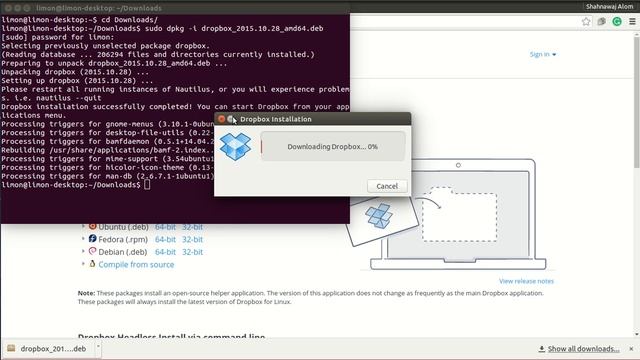
Task: Click the Ubuntu logo icon
Action: [93, 226]
